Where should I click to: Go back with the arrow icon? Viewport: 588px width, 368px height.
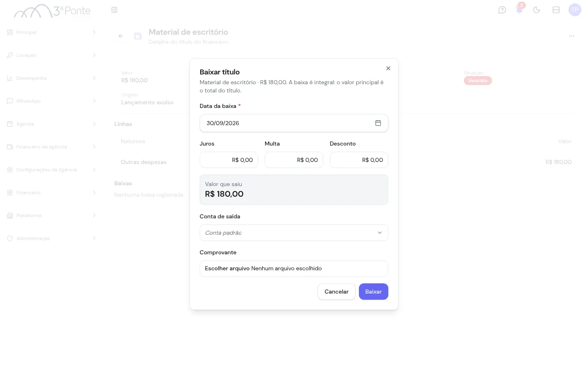121,36
